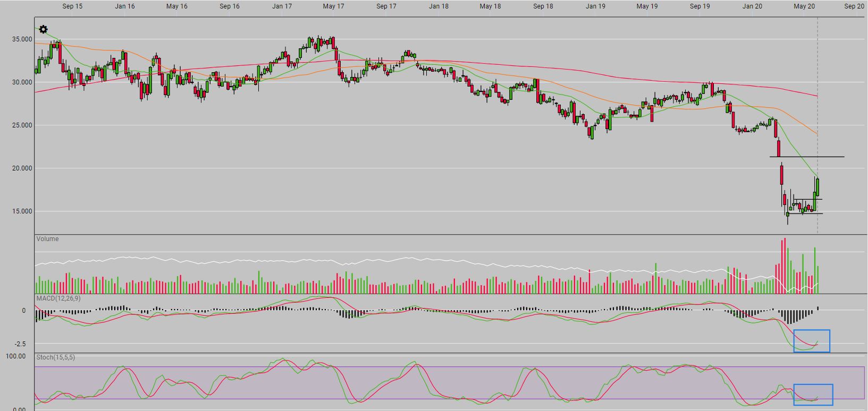Select the dashed vertical cursor line
Screen dimensions: 868x411
[818, 125]
